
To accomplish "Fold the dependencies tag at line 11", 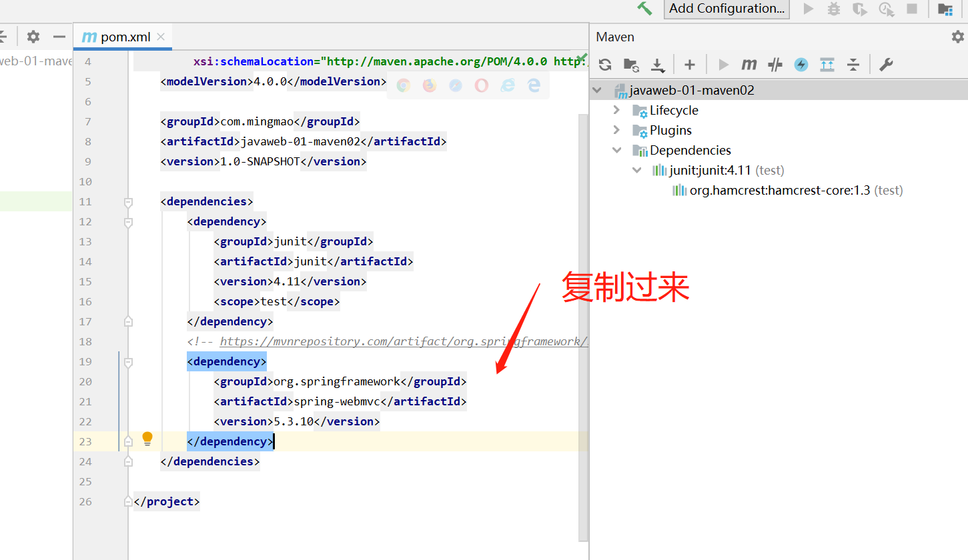I will point(128,202).
